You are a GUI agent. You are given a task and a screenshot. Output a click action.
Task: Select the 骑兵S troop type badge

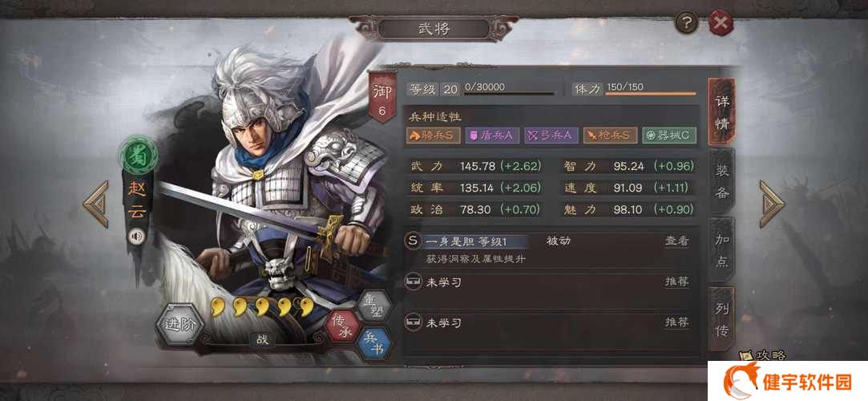434,136
